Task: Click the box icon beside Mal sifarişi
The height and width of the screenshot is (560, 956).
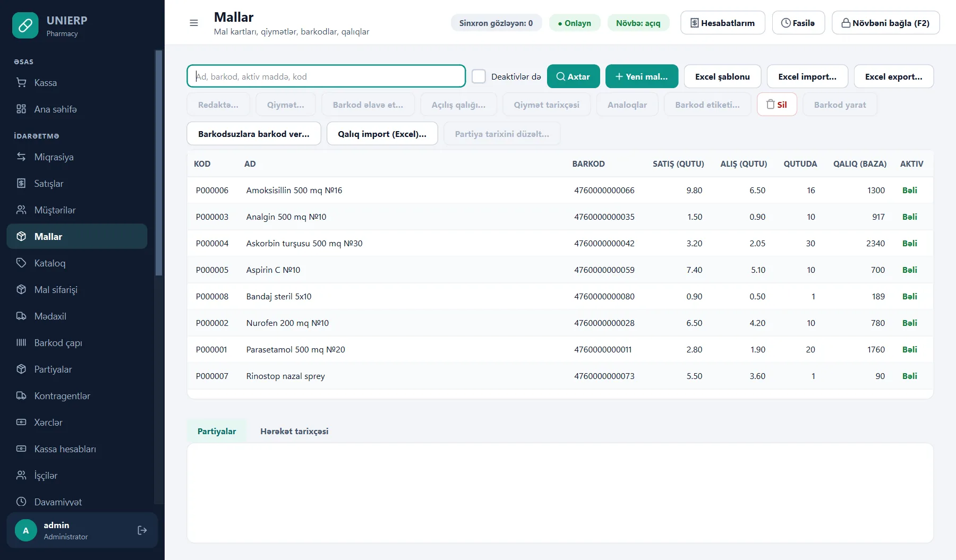Action: click(x=21, y=290)
